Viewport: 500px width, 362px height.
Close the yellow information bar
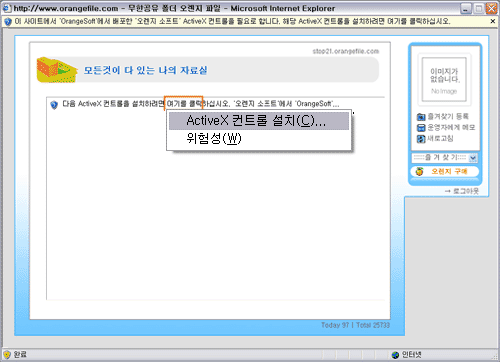[x=493, y=21]
